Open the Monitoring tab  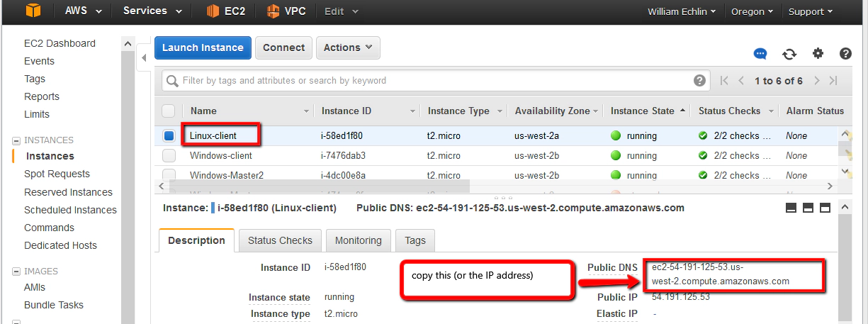click(358, 240)
